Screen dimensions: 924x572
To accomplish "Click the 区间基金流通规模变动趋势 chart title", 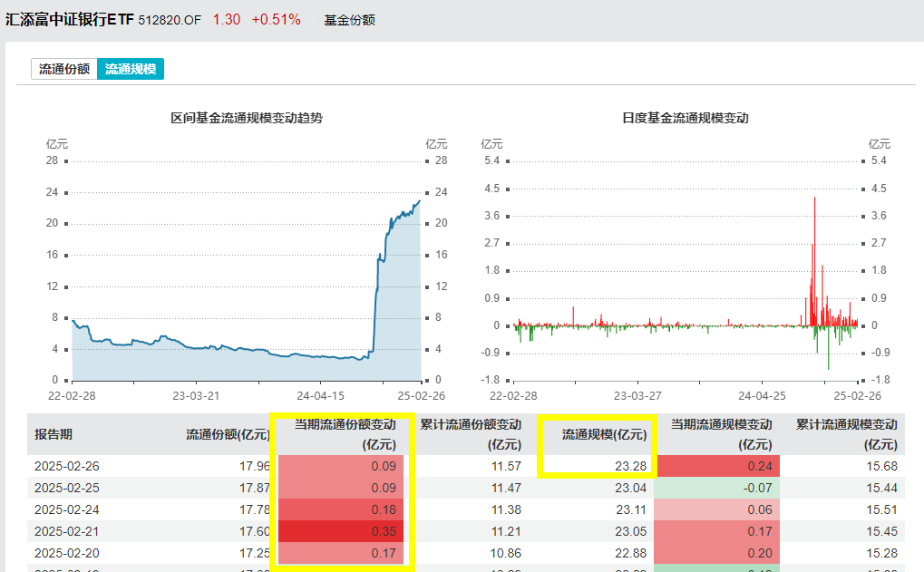I will [x=247, y=118].
